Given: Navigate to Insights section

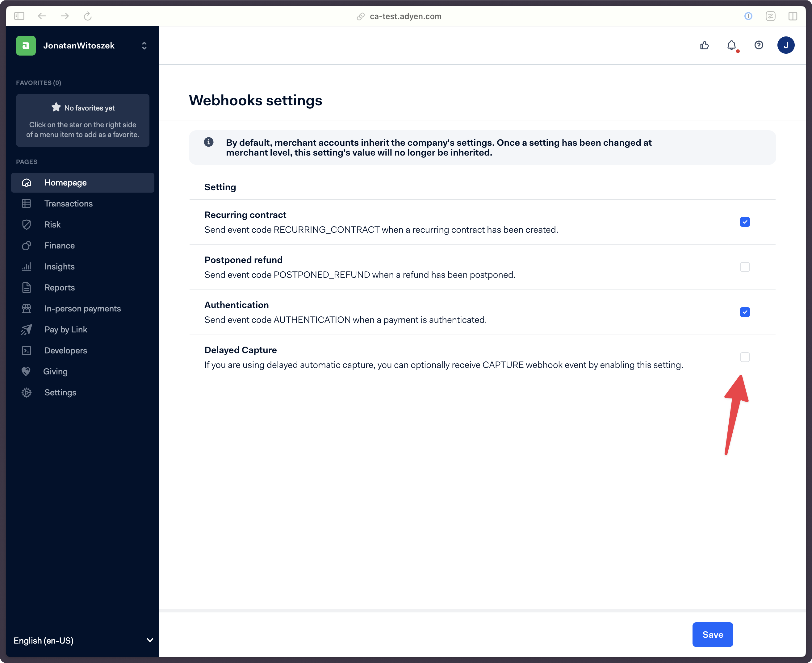Looking at the screenshot, I should click(59, 266).
